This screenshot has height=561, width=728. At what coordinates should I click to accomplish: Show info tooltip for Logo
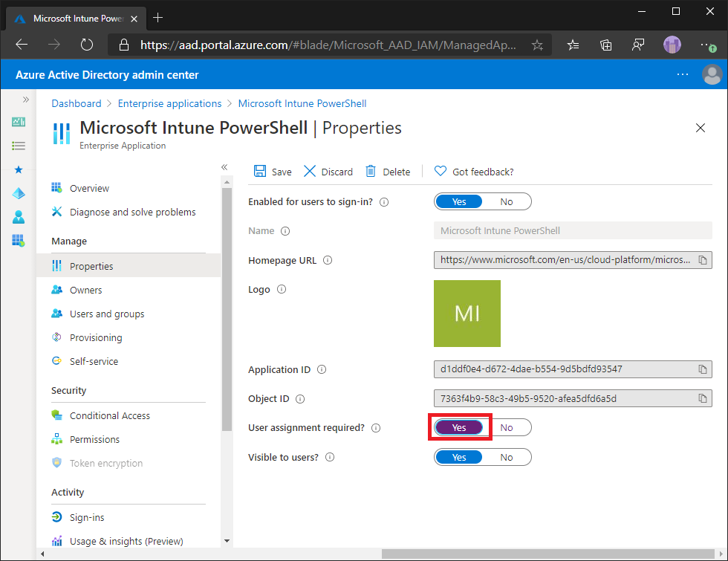(x=282, y=289)
